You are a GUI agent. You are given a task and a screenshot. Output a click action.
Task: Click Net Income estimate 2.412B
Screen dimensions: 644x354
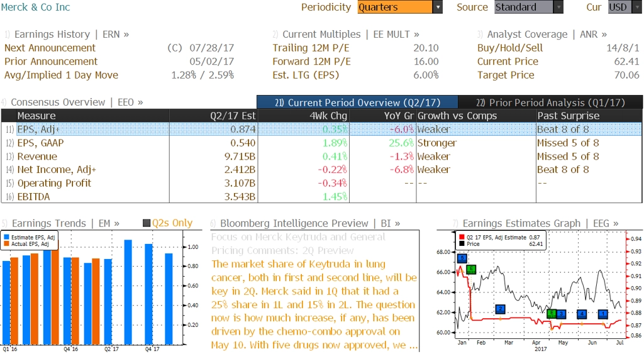(x=240, y=169)
